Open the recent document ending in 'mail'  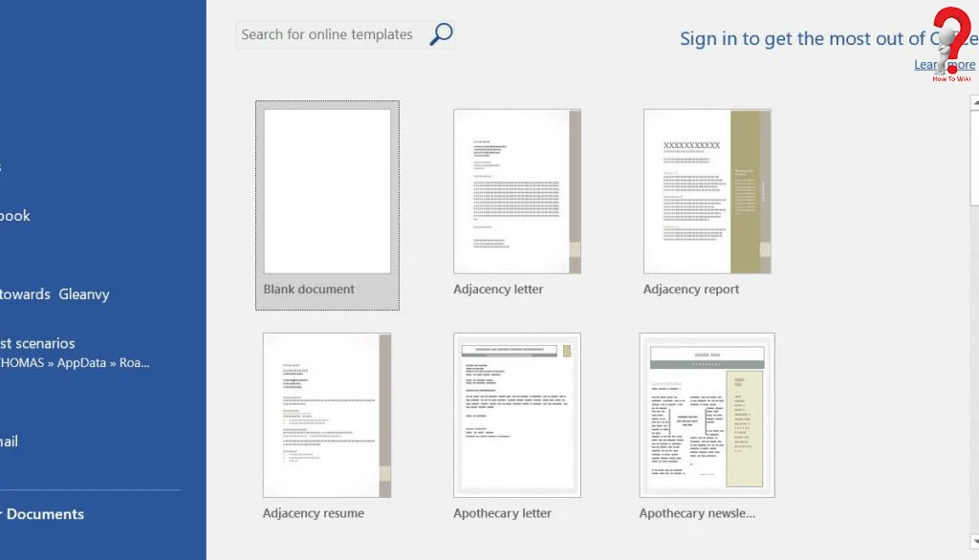[x=10, y=442]
